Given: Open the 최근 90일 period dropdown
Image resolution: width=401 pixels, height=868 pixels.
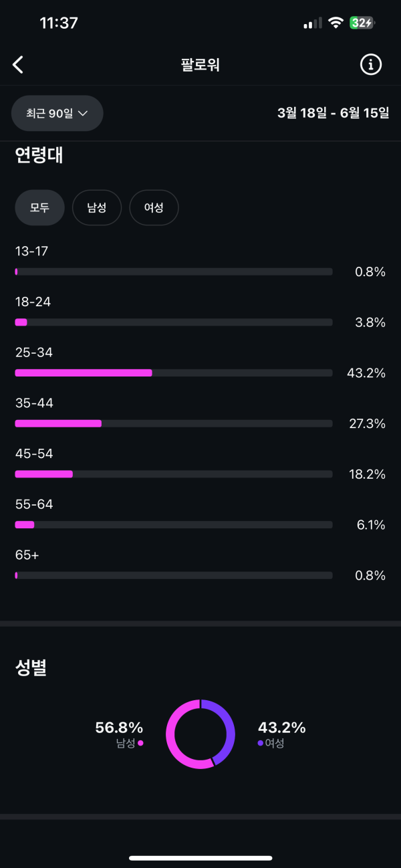Looking at the screenshot, I should (x=57, y=113).
